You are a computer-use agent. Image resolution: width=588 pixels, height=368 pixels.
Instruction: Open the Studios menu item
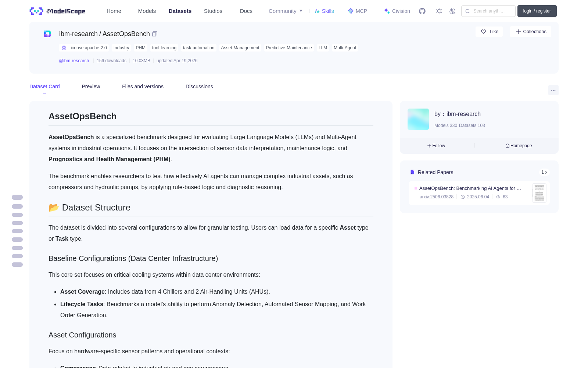(213, 11)
